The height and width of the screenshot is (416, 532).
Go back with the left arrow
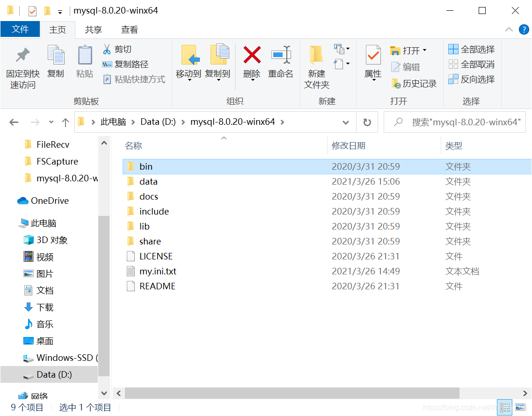pos(14,122)
